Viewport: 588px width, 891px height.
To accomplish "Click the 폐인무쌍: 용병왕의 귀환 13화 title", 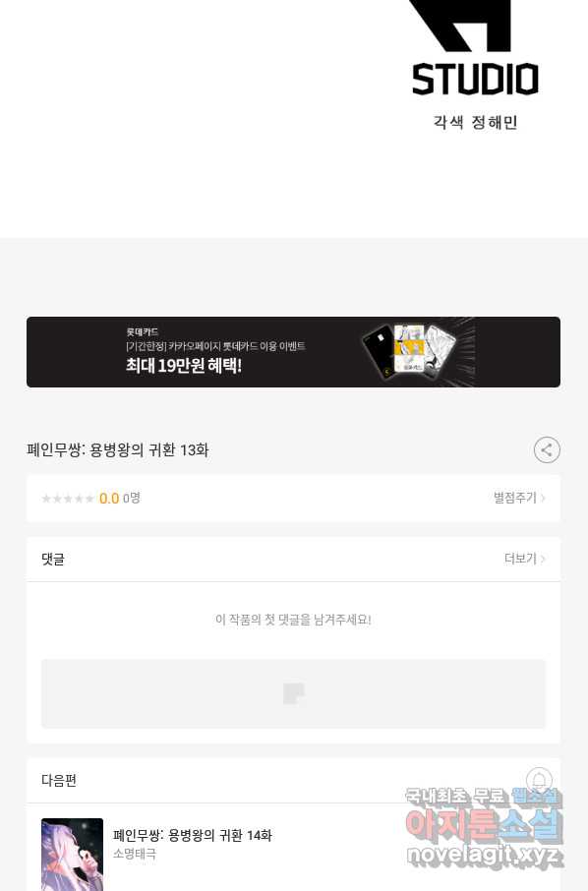I will tap(118, 450).
